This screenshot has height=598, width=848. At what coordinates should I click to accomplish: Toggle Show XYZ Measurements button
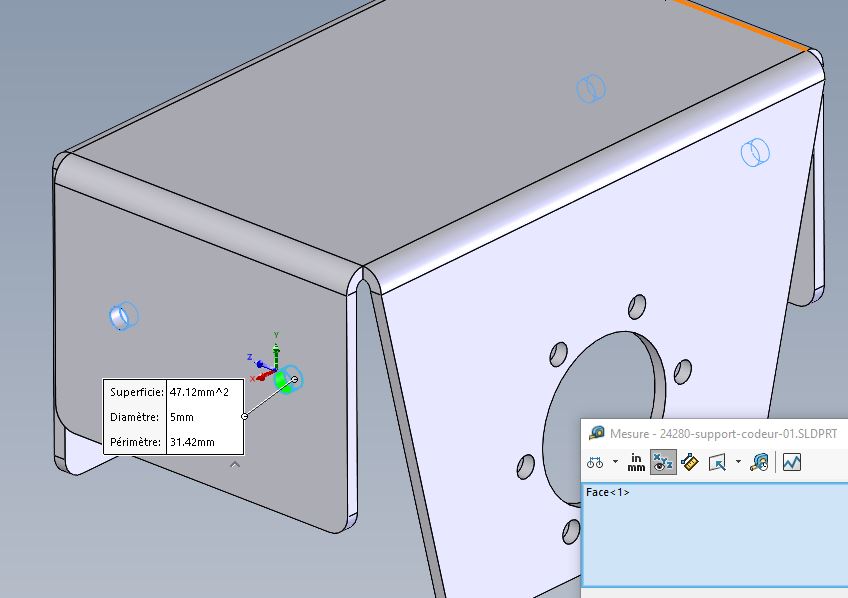click(x=663, y=462)
